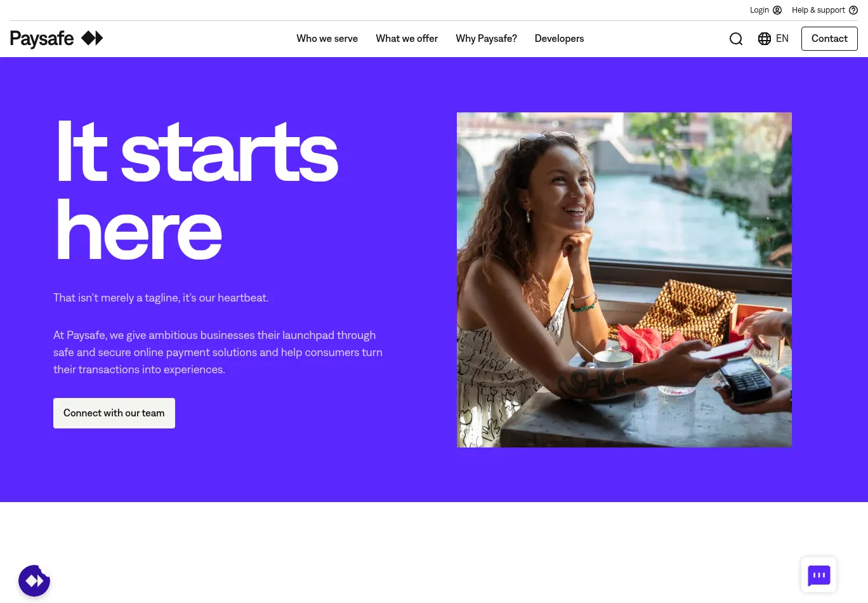The image size is (868, 603).
Task: Follow the Help & support link
Action: tap(819, 10)
